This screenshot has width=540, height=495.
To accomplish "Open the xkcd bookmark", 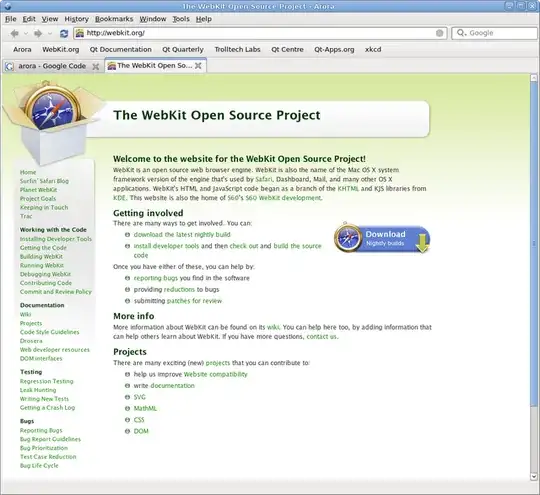I will [x=373, y=50].
